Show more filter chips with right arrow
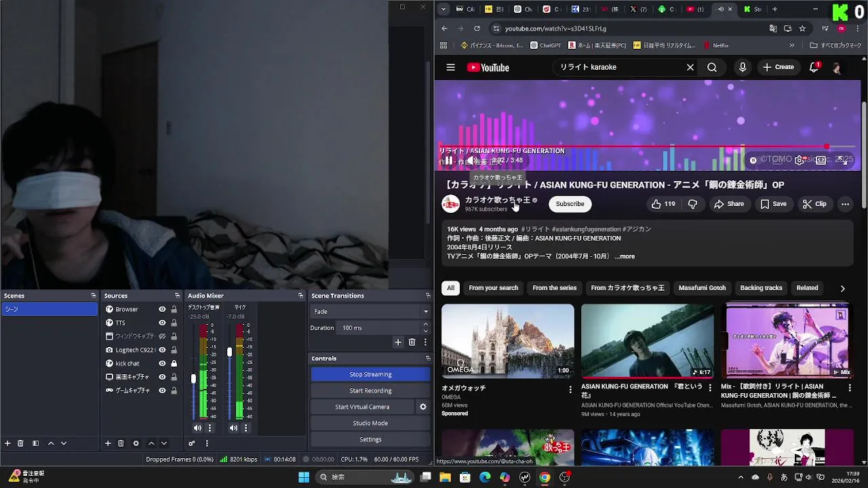The height and width of the screenshot is (488, 868). (842, 288)
